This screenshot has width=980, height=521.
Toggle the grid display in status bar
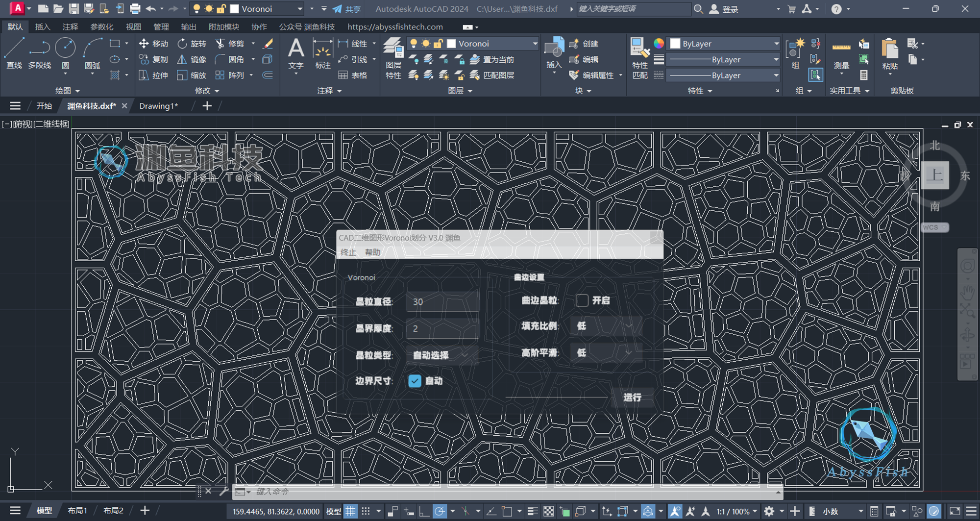click(x=351, y=511)
